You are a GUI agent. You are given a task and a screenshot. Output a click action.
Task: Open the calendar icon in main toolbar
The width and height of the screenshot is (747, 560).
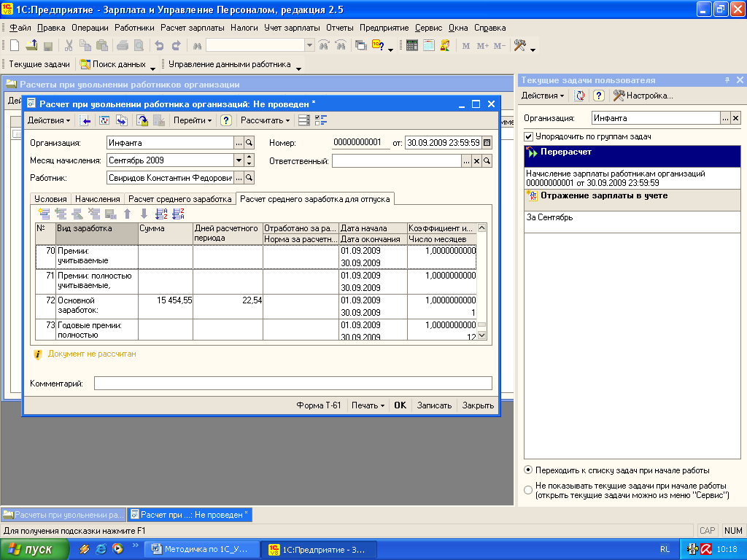429,46
